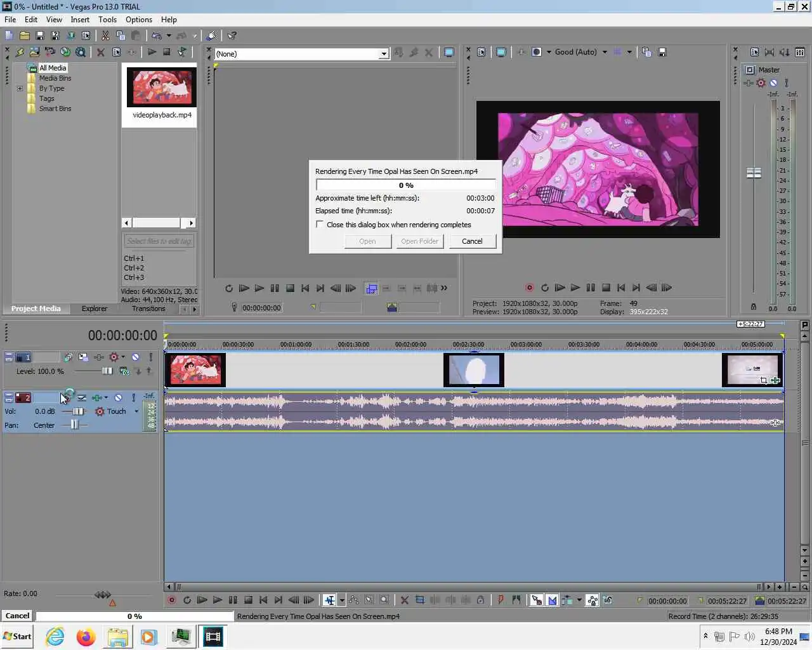This screenshot has width=812, height=650.
Task: Open the (None) dropdown in Trimmer window
Action: (x=384, y=54)
